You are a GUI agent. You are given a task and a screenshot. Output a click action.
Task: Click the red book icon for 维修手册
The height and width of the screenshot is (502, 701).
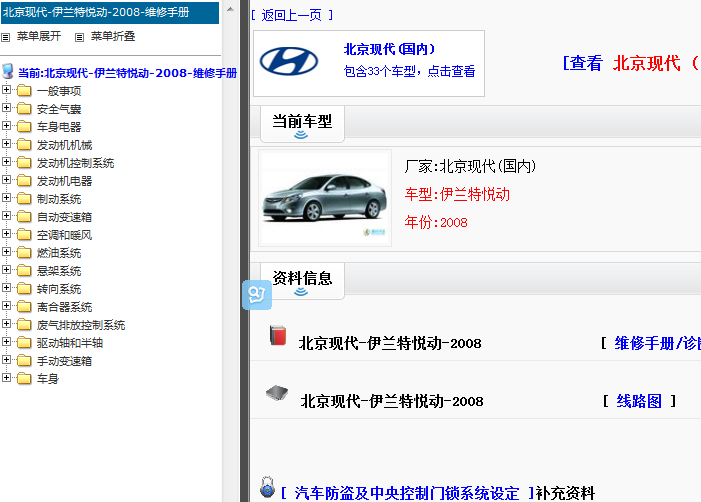278,335
